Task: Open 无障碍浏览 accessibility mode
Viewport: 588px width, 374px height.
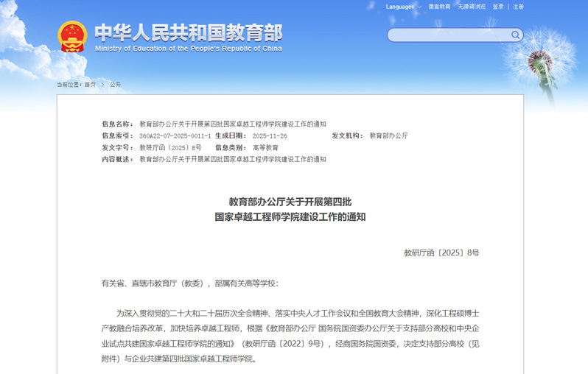Action: [x=472, y=7]
